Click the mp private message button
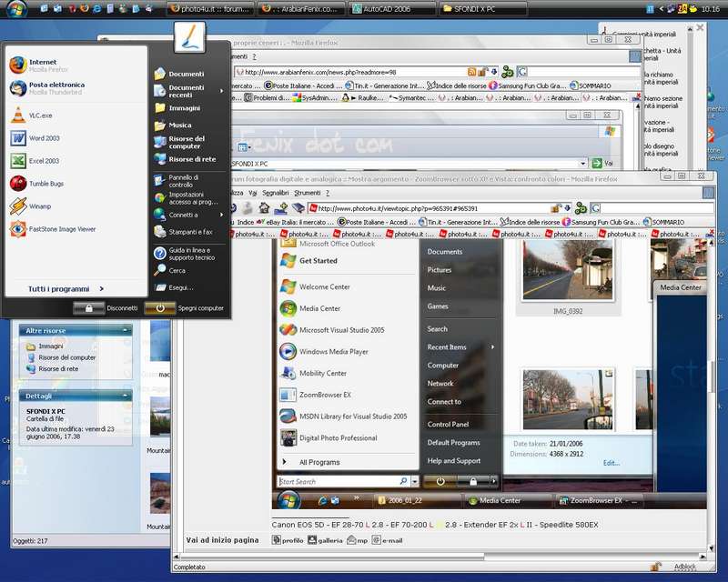 click(358, 540)
